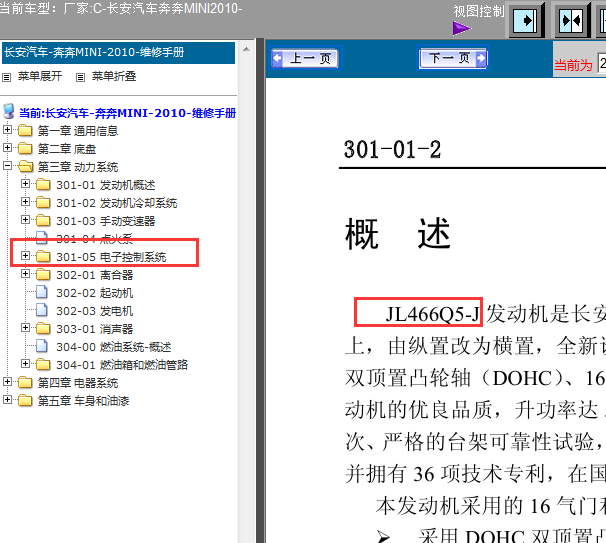Image resolution: width=606 pixels, height=543 pixels.
Task: Open 301-01 发动机概述 section
Action: 106,185
